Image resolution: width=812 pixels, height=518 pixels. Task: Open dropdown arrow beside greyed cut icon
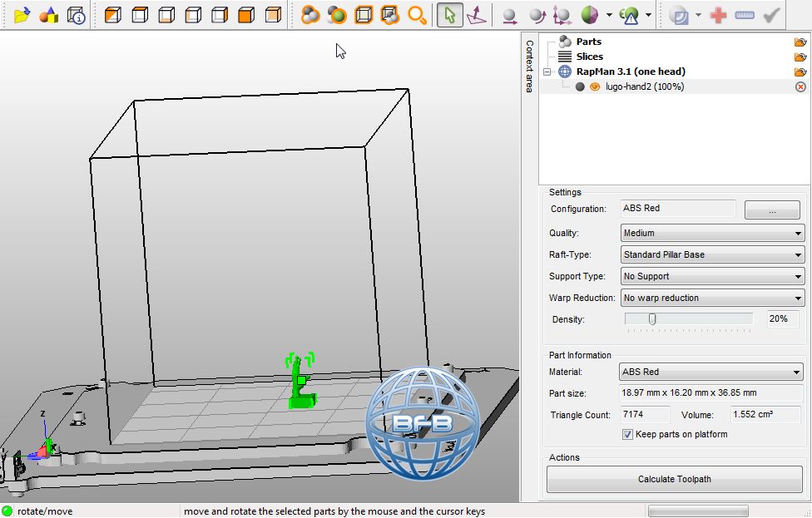tap(698, 15)
